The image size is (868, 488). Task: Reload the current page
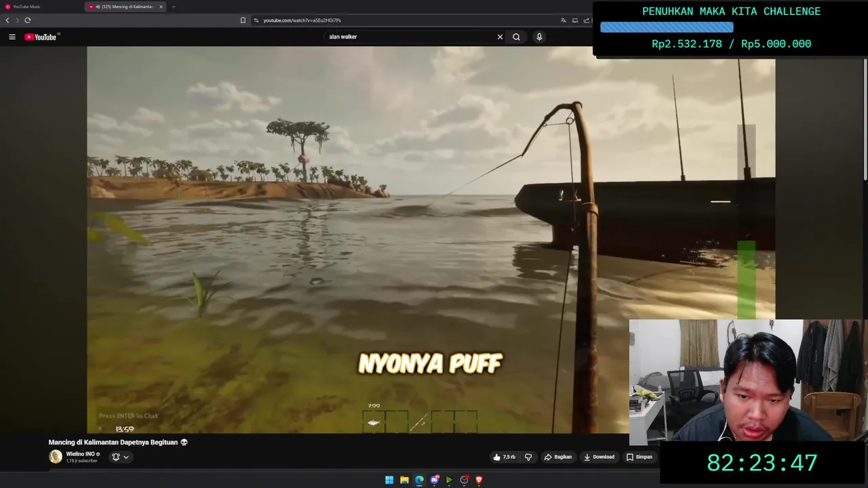28,20
